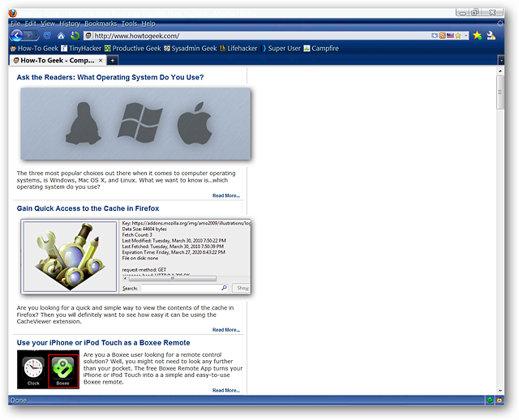Click the 'Done' status bar text

pos(19,401)
